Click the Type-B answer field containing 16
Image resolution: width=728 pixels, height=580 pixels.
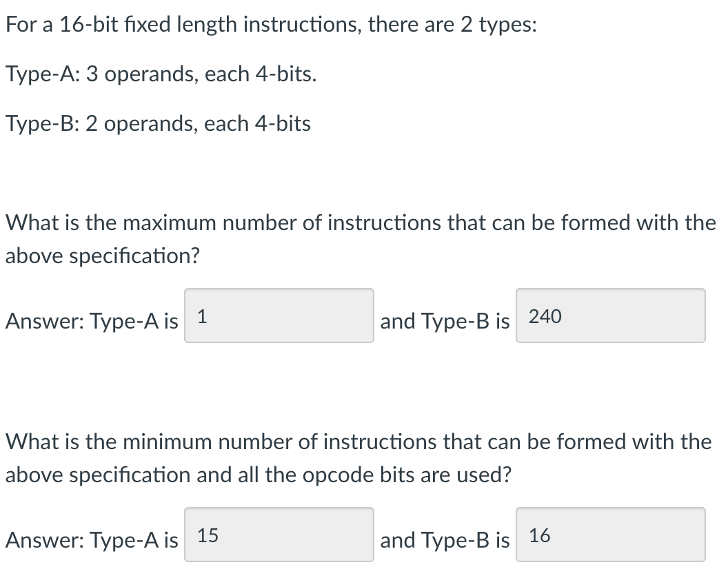coord(611,535)
